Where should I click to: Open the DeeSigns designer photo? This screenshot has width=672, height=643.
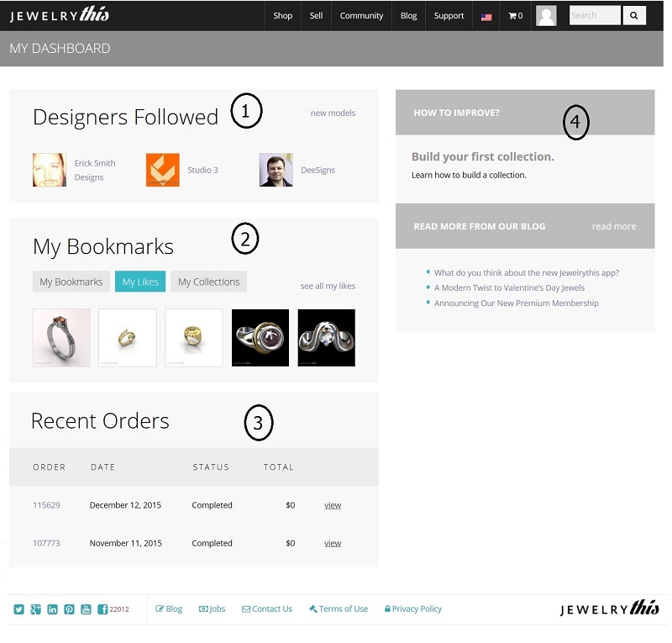click(276, 170)
